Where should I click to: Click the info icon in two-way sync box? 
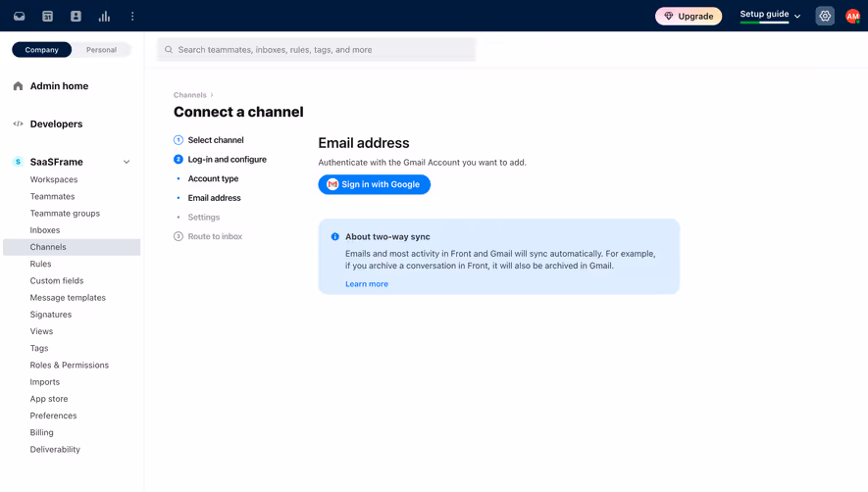coord(334,237)
